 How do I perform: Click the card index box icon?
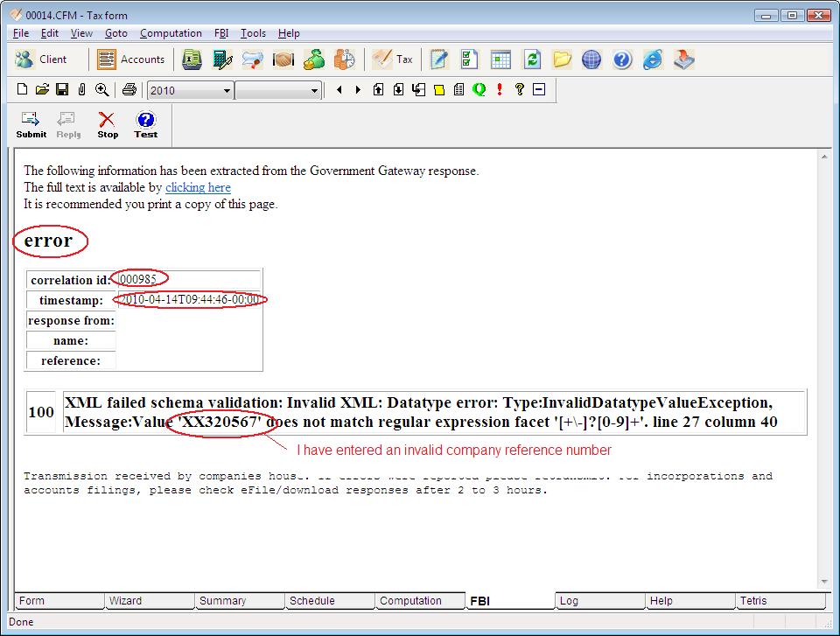point(192,59)
